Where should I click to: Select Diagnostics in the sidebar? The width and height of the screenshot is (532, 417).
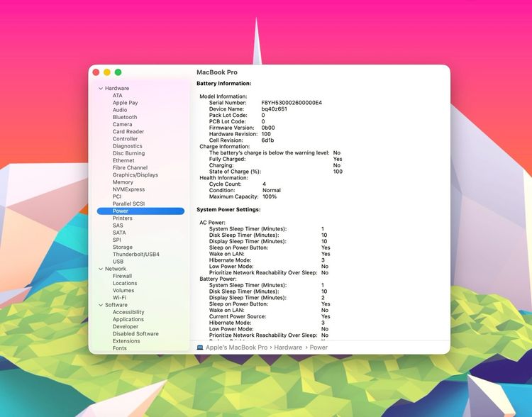coord(127,146)
